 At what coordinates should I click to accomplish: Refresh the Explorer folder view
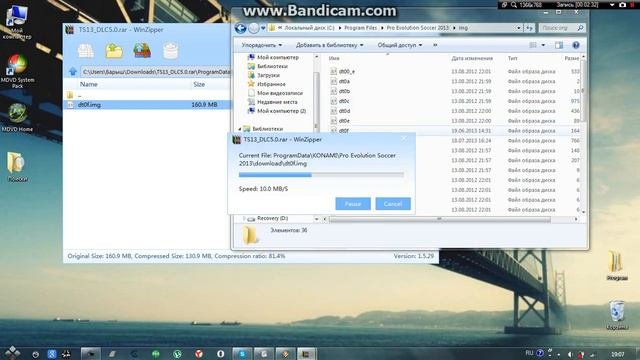pos(529,28)
